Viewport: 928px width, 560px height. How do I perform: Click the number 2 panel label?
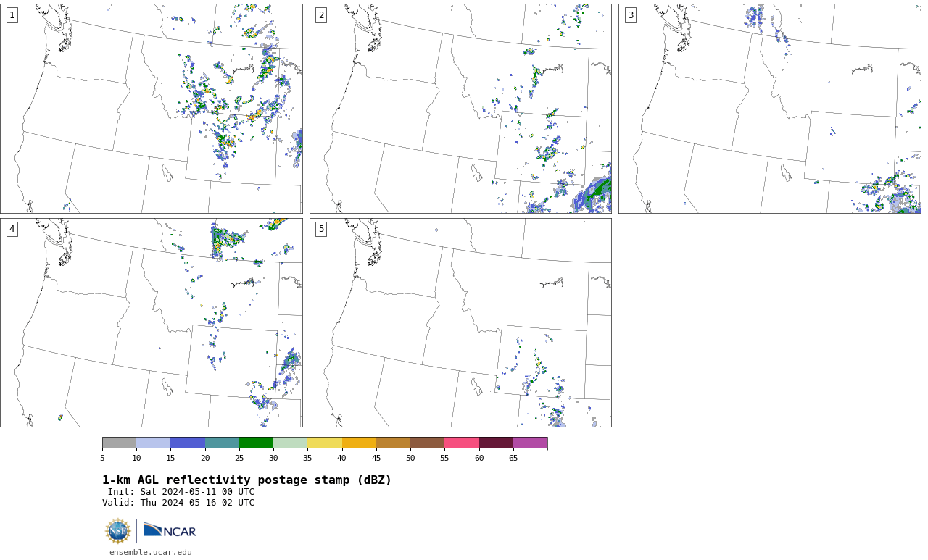[321, 15]
